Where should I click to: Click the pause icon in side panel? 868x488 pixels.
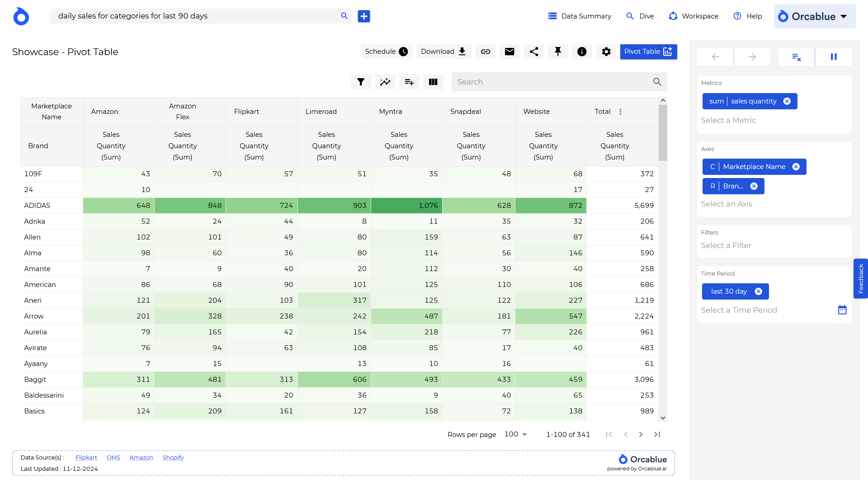(x=834, y=57)
